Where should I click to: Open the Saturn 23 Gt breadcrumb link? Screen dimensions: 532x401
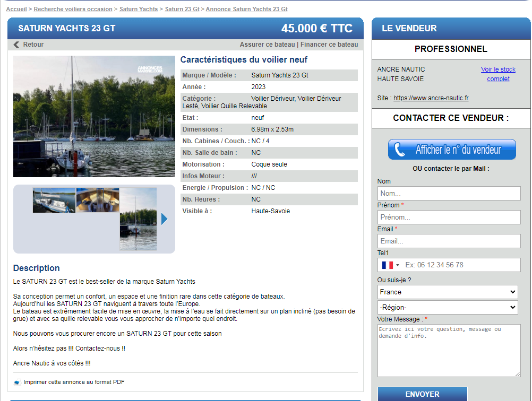(x=182, y=9)
